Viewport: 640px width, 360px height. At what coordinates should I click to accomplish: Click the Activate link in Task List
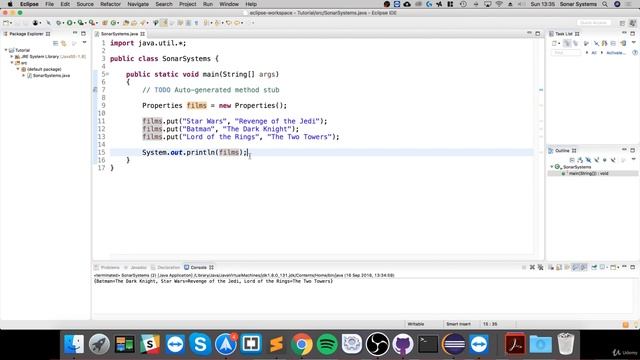pos(616,53)
